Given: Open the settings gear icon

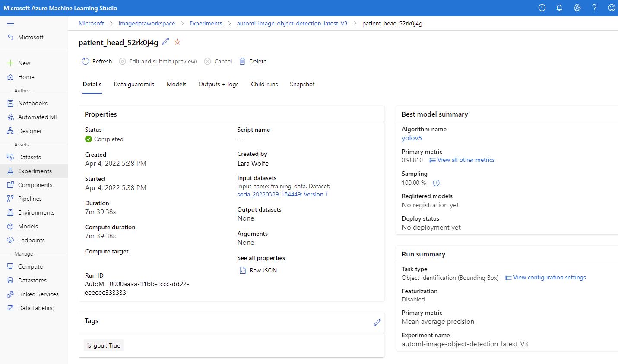Looking at the screenshot, I should [577, 8].
